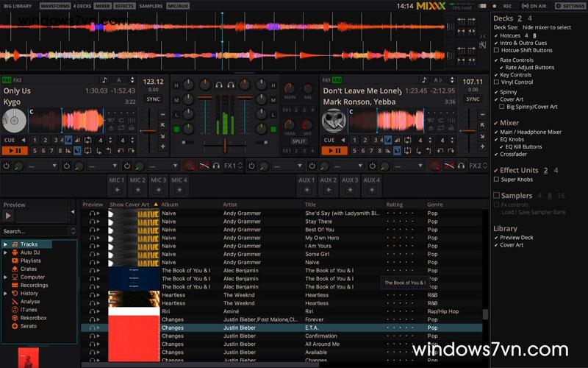Click left deck rate minus button
The image size is (588, 368).
pyautogui.click(x=162, y=114)
